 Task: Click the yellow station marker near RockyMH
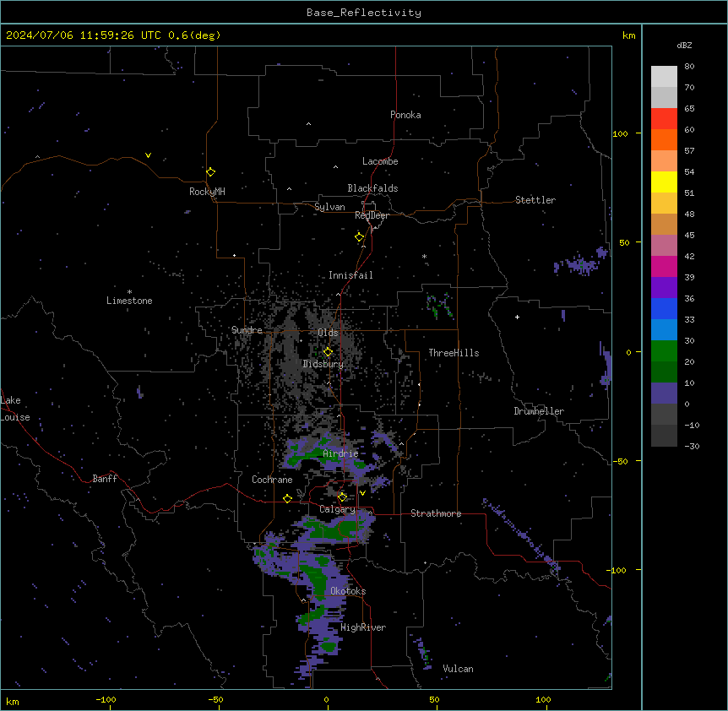(210, 171)
